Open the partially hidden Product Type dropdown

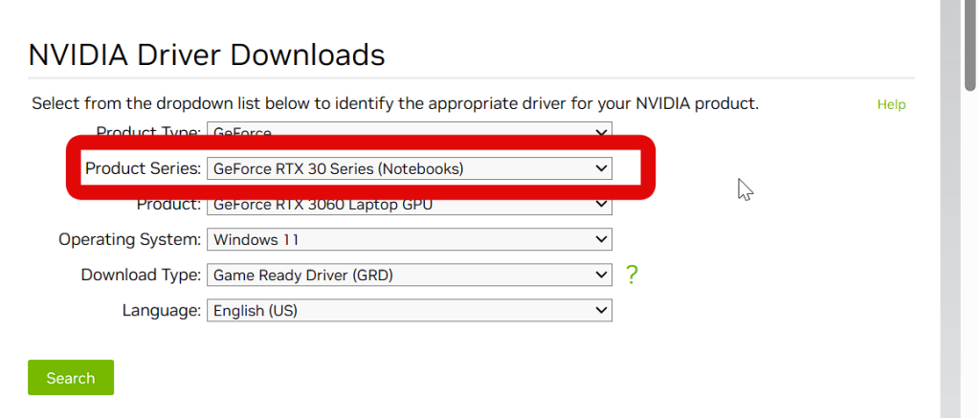click(x=410, y=132)
